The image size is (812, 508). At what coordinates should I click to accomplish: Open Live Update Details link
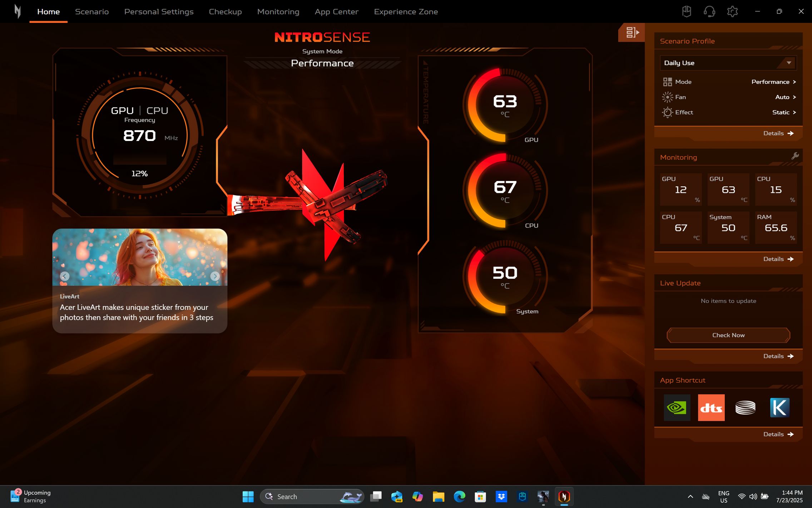pyautogui.click(x=778, y=356)
